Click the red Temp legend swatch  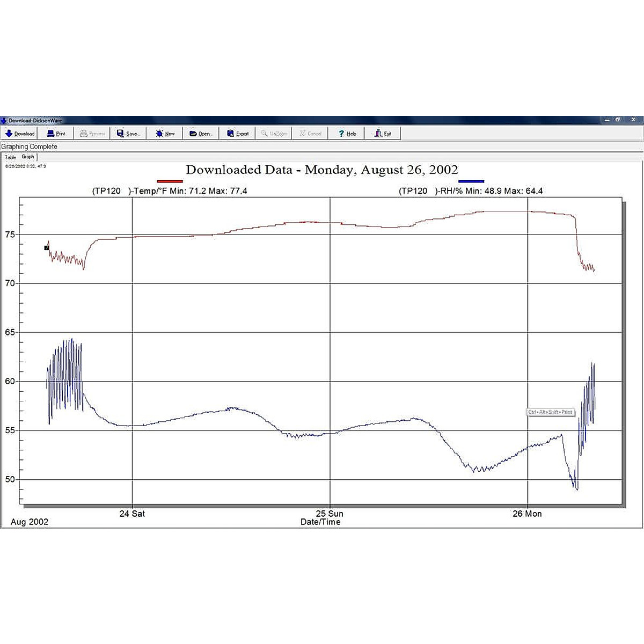(x=170, y=181)
